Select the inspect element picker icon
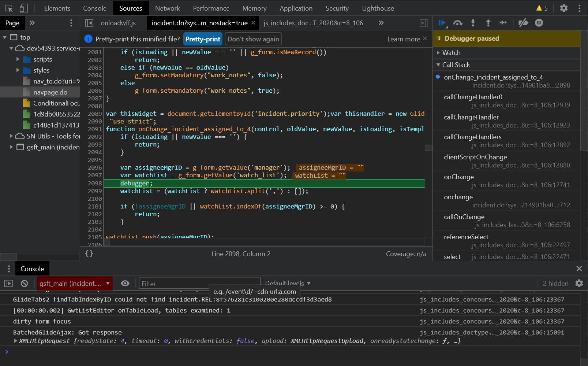Screen dimensions: 588x366 (x=9, y=8)
